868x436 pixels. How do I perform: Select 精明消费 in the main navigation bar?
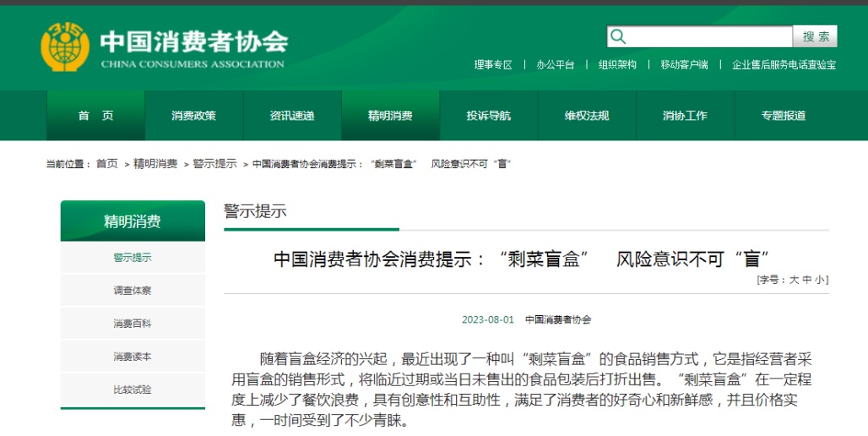coord(390,115)
